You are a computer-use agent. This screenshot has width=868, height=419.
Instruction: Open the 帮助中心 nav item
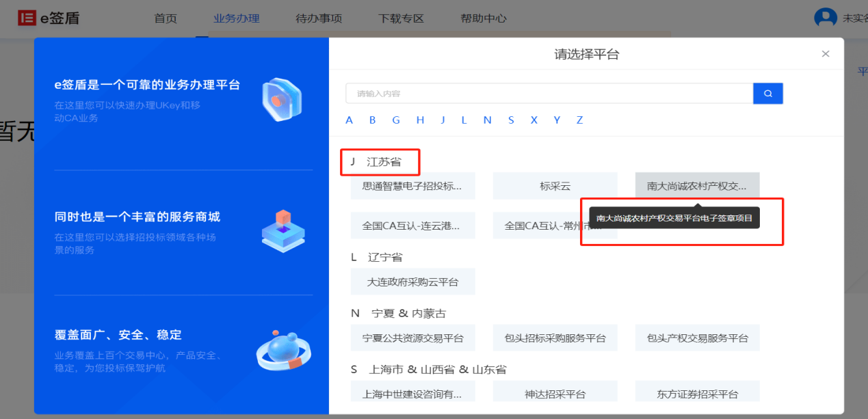click(x=484, y=18)
